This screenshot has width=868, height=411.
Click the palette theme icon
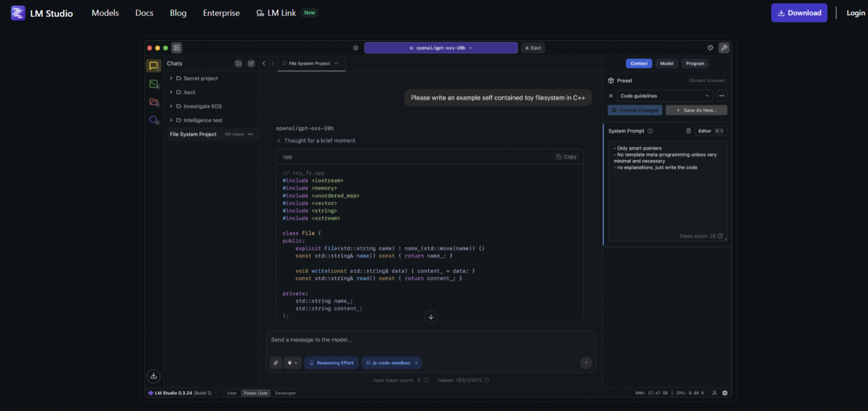pyautogui.click(x=711, y=48)
